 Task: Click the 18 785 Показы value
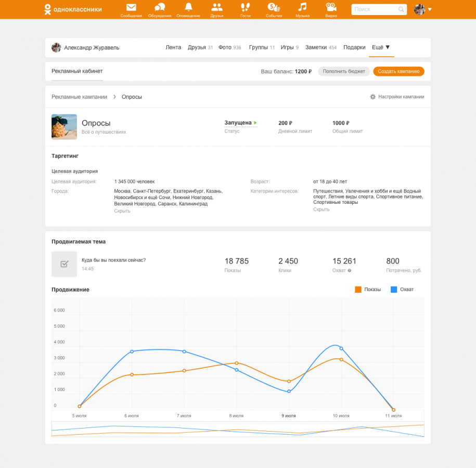[x=237, y=261]
